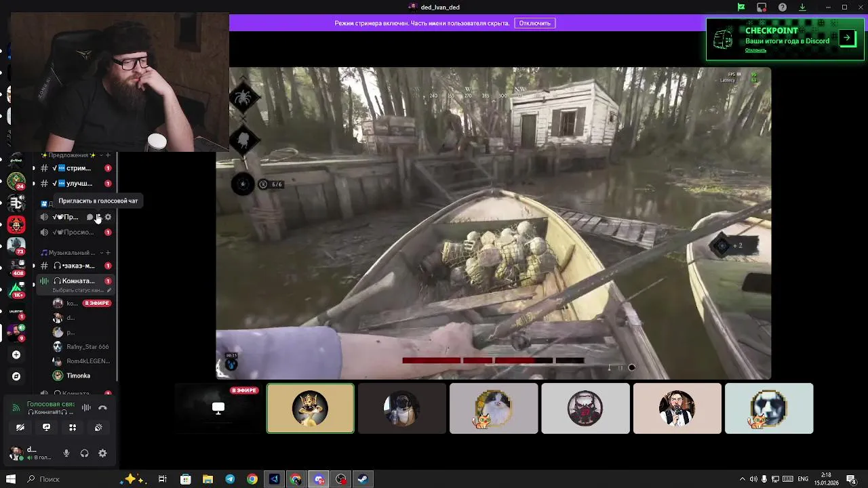Select the В ЭФИРЕ stream tile thumbnail

(x=218, y=408)
